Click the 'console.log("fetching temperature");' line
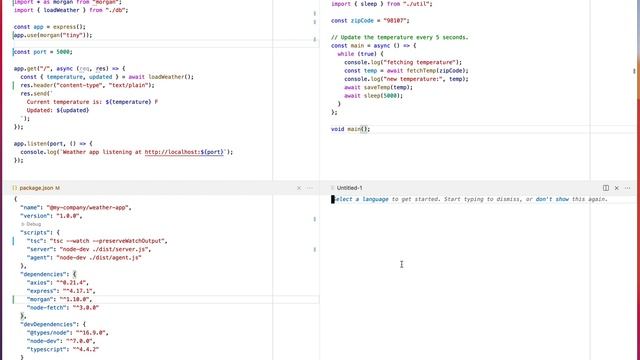 [403, 62]
